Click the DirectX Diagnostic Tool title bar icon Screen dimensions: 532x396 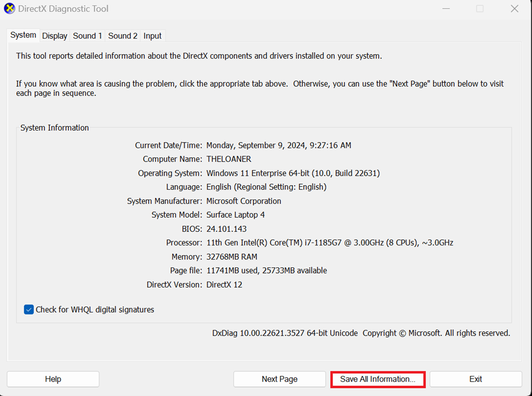pos(9,9)
